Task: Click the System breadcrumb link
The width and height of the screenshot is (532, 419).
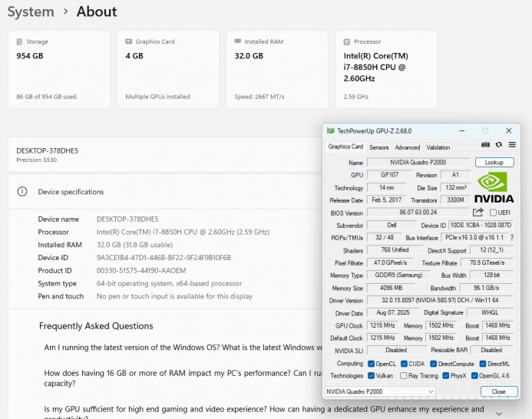Action: 31,12
